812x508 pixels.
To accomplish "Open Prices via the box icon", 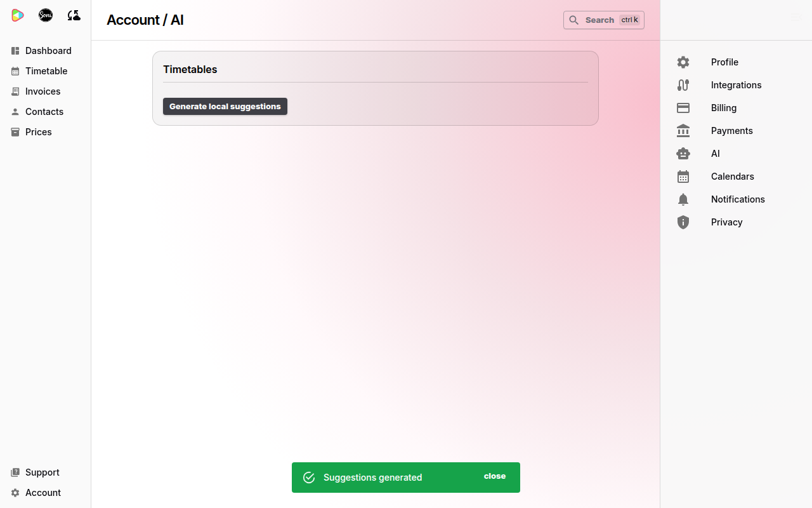I will 15,132.
